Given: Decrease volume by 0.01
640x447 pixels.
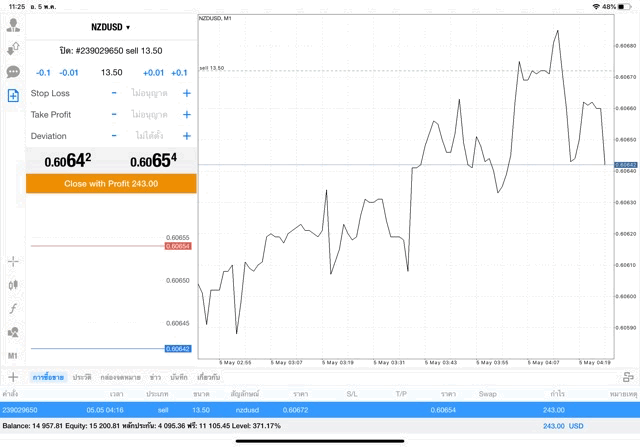Looking at the screenshot, I should (69, 73).
